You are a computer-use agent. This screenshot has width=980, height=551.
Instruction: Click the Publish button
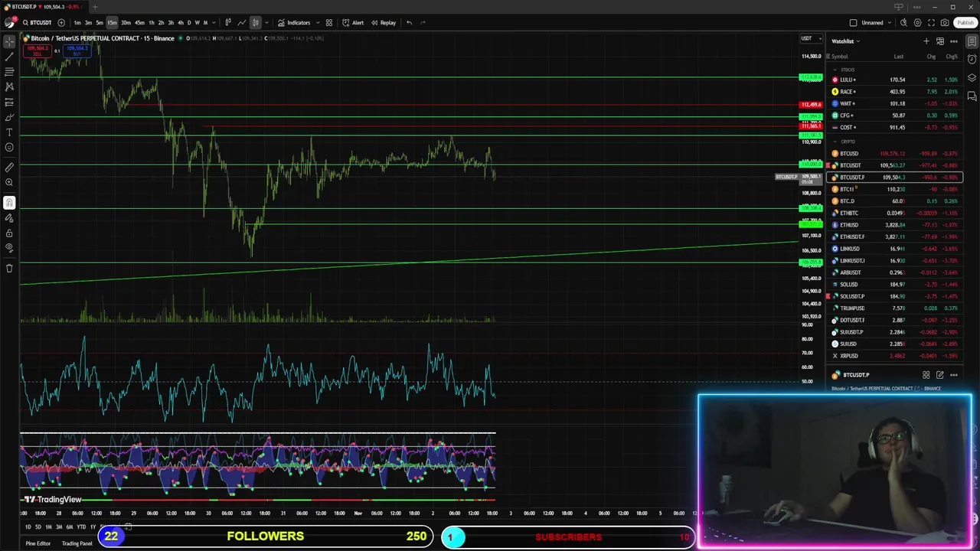(965, 23)
